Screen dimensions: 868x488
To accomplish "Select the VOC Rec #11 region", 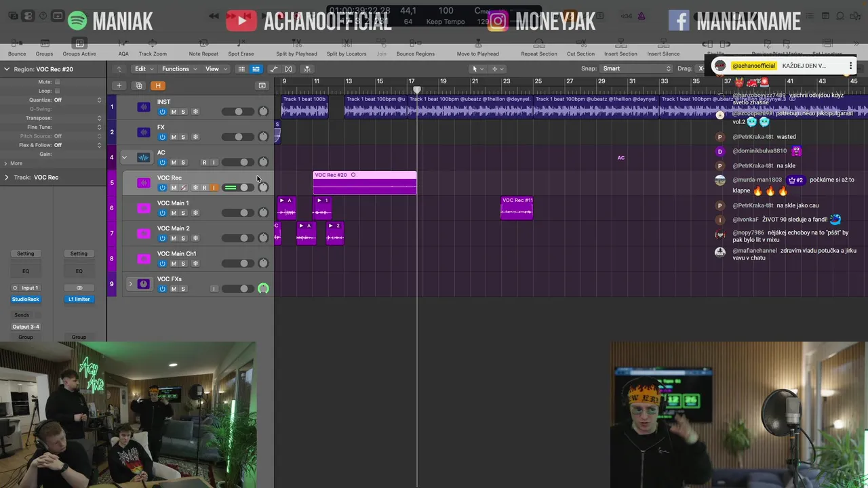I will [517, 208].
